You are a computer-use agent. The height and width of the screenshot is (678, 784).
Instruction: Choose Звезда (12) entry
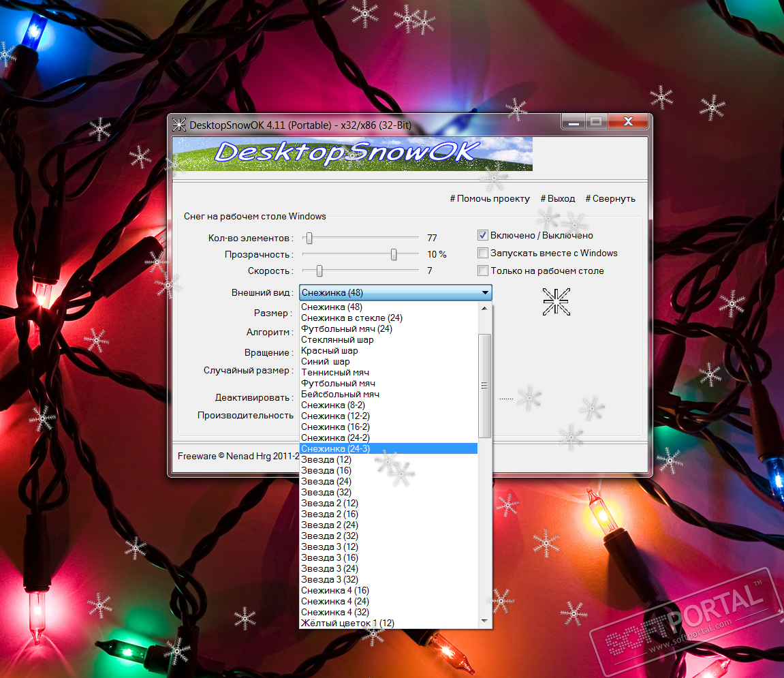[388, 460]
